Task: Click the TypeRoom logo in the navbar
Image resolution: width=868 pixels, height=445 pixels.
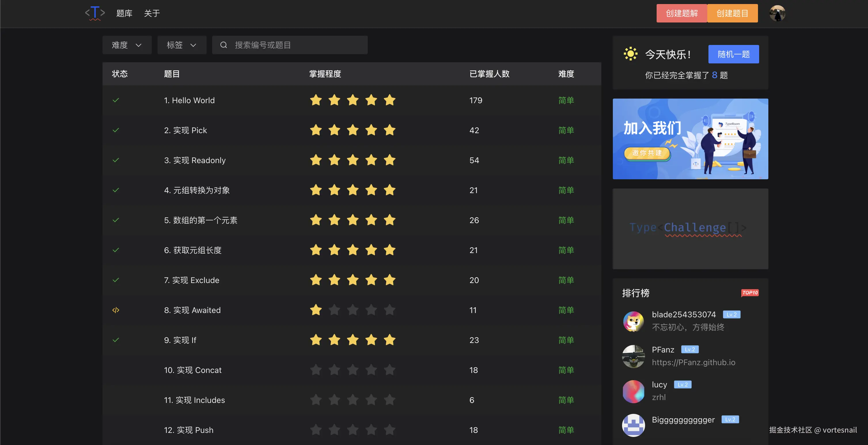Action: 95,13
